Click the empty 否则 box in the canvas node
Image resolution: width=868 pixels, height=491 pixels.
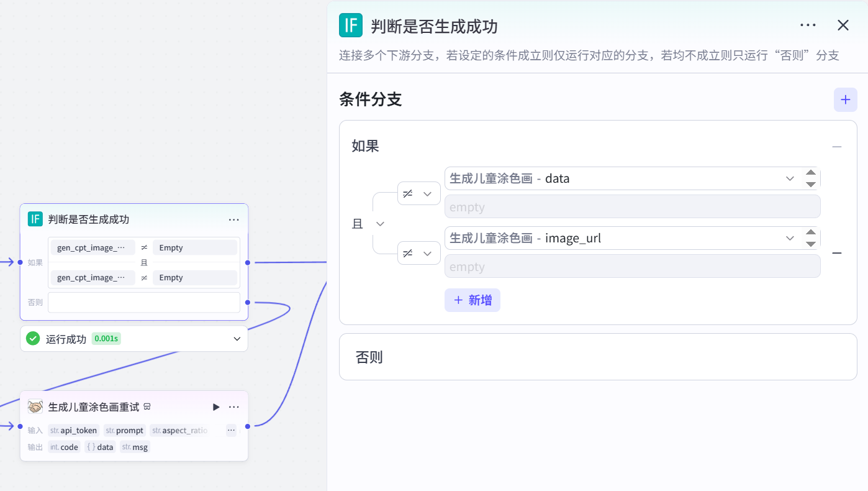(x=144, y=302)
